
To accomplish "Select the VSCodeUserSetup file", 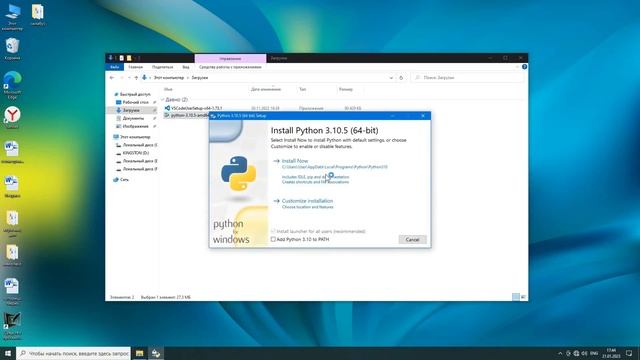I will click(x=196, y=108).
